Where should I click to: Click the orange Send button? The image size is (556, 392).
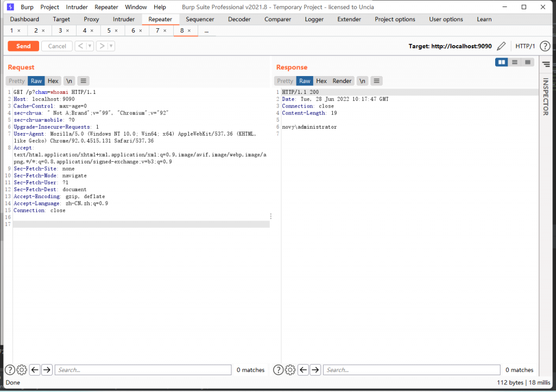coord(23,46)
